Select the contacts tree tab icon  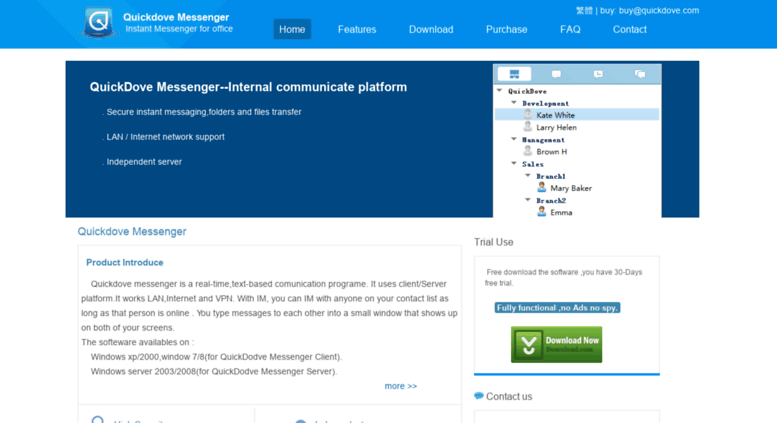pyautogui.click(x=514, y=74)
